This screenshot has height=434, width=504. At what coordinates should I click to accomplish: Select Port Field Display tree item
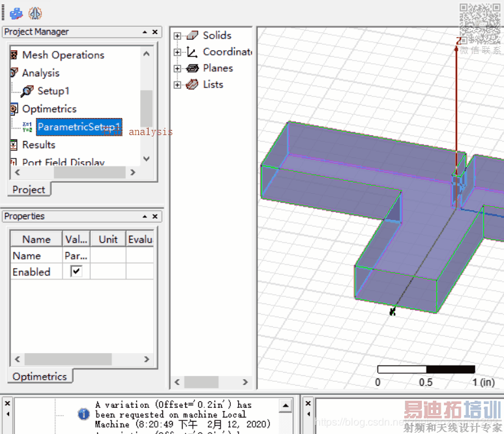coord(63,162)
